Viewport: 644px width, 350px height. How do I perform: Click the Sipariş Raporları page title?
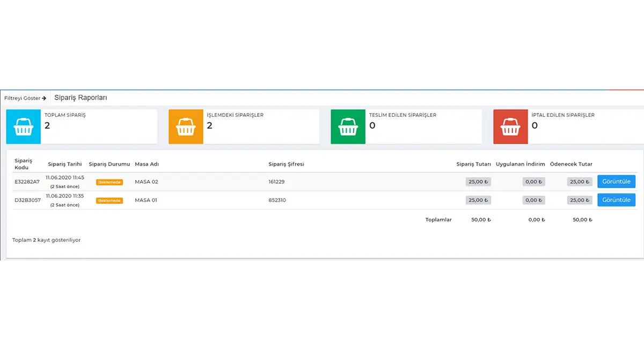point(81,98)
